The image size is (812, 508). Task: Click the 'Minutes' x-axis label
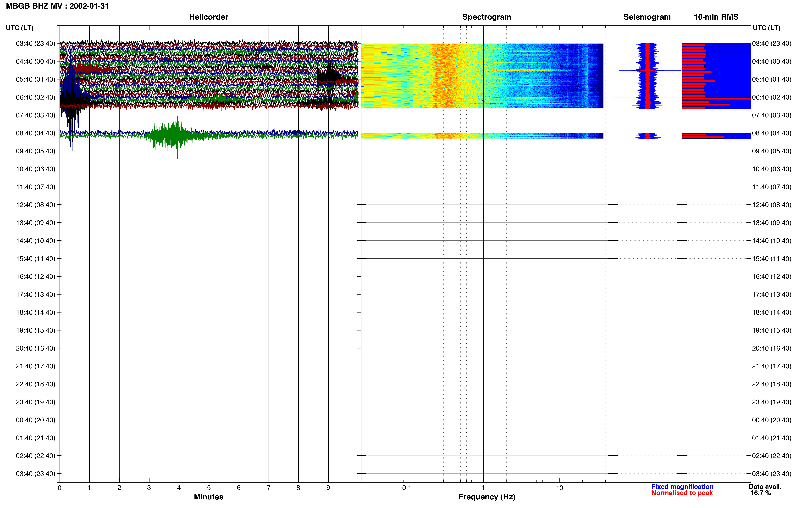[x=209, y=497]
